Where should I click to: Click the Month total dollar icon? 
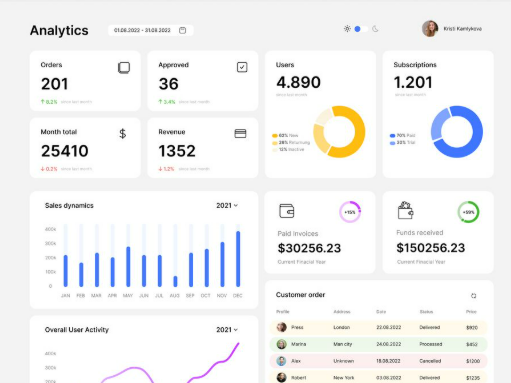123,134
